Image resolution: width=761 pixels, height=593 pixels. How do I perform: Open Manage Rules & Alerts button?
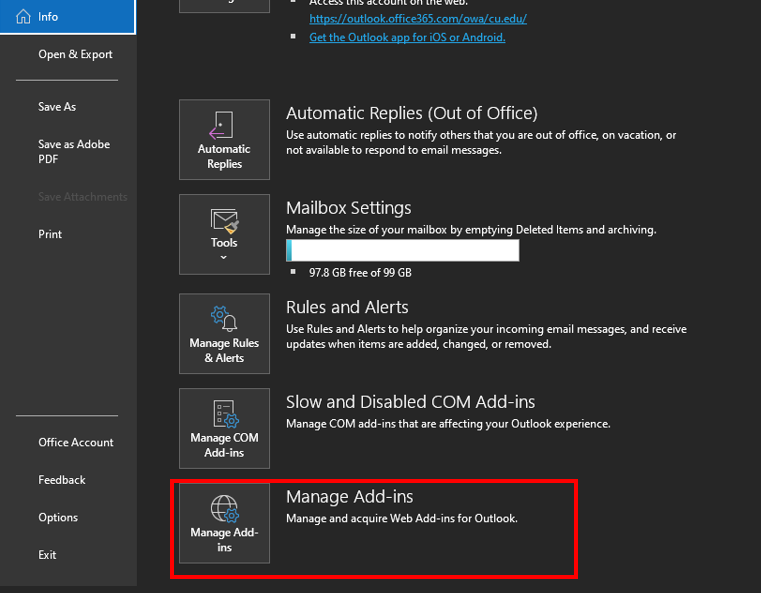tap(224, 333)
